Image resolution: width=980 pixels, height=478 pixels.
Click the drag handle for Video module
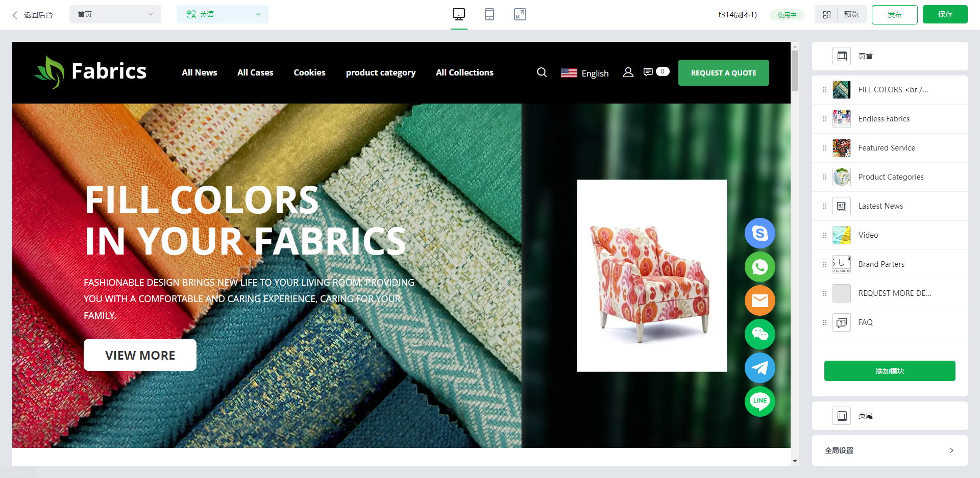825,235
